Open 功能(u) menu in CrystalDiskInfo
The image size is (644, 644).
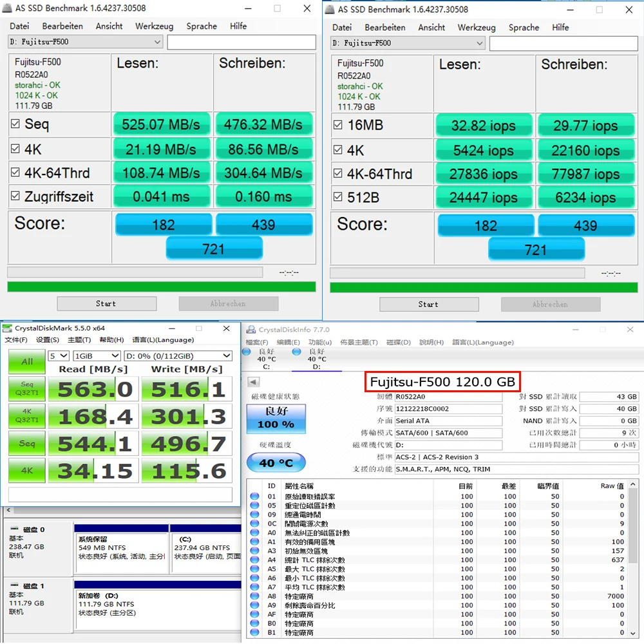point(320,343)
